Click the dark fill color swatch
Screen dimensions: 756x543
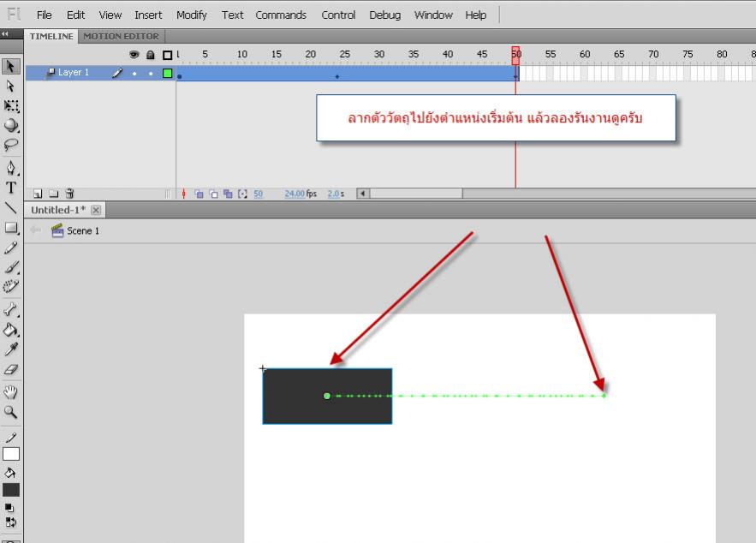click(10, 490)
